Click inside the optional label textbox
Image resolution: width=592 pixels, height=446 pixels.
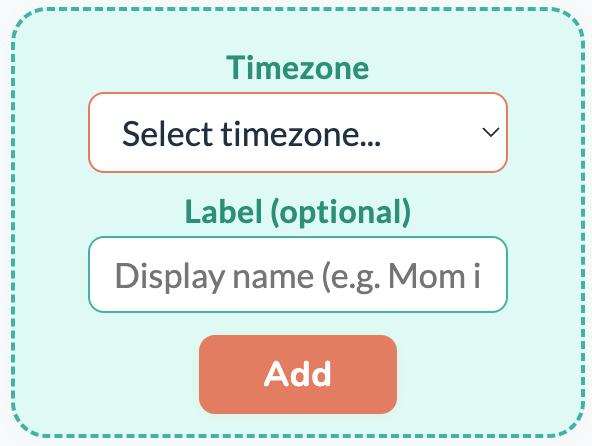point(298,275)
